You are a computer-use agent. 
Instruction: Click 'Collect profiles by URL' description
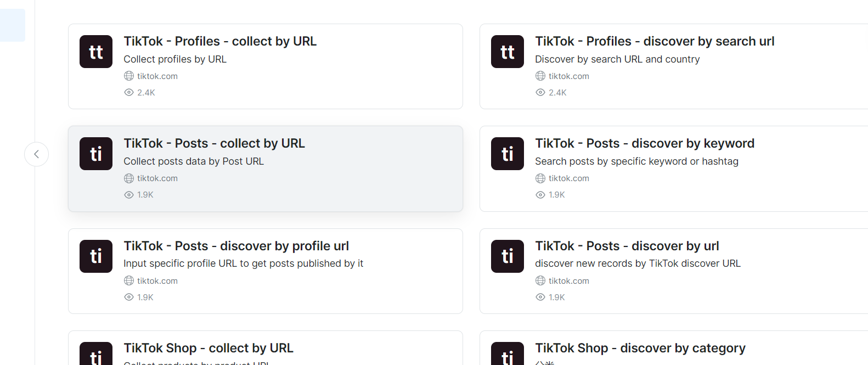coord(175,59)
